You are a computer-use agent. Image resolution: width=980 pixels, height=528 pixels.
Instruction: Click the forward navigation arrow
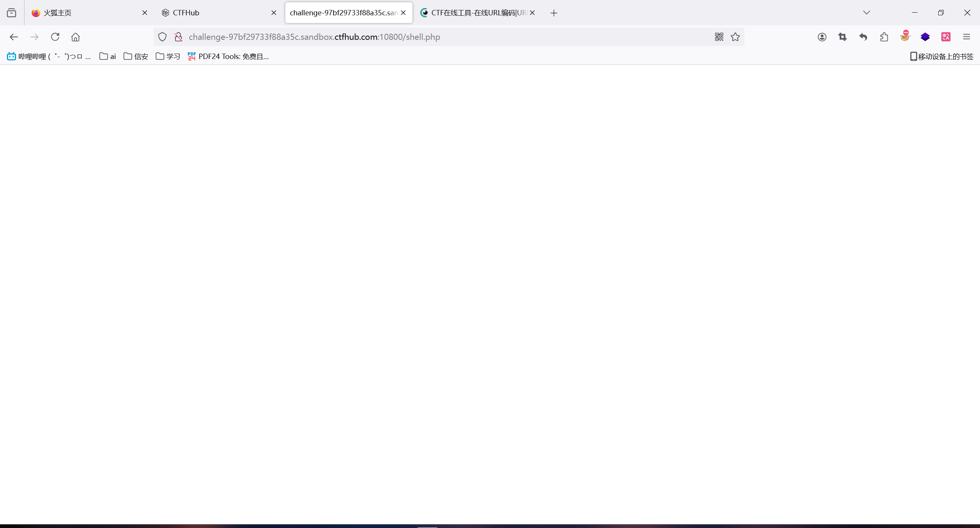(34, 37)
